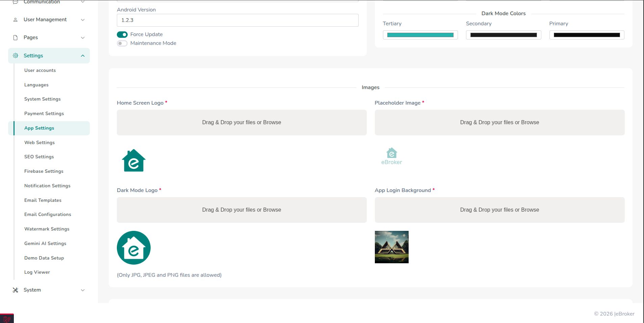Screen dimensions: 644x323
Task: Enable Maintenance Mode
Action: coord(122,43)
